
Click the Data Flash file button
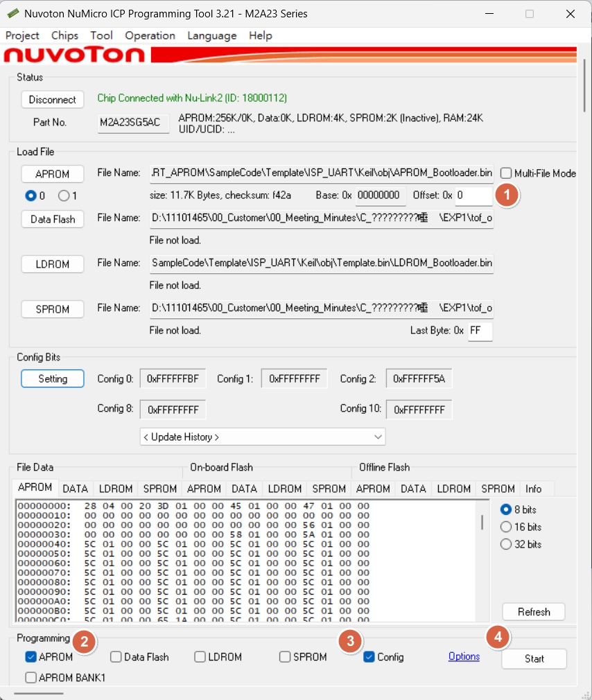click(53, 219)
